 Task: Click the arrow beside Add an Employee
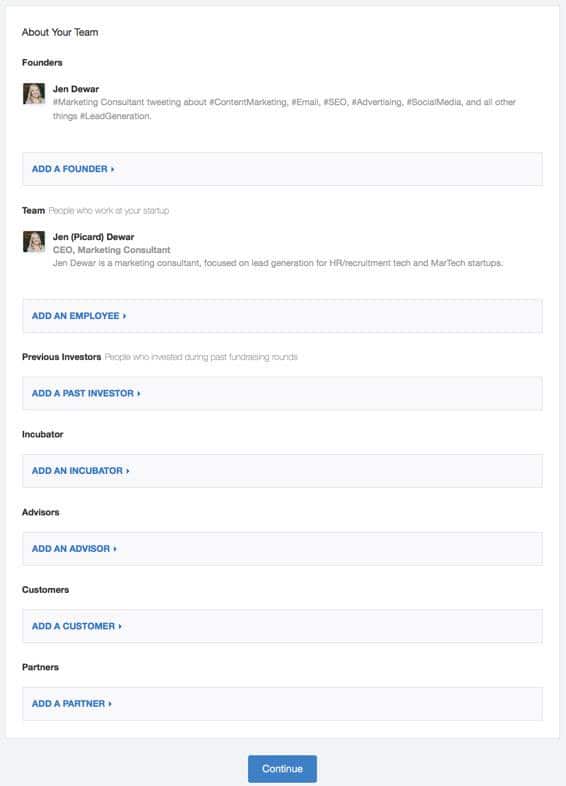[124, 316]
